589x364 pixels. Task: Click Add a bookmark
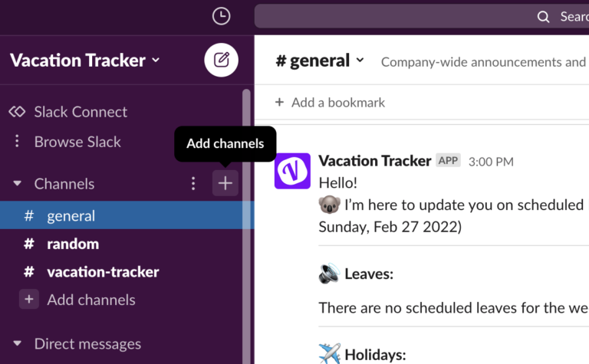coord(331,103)
